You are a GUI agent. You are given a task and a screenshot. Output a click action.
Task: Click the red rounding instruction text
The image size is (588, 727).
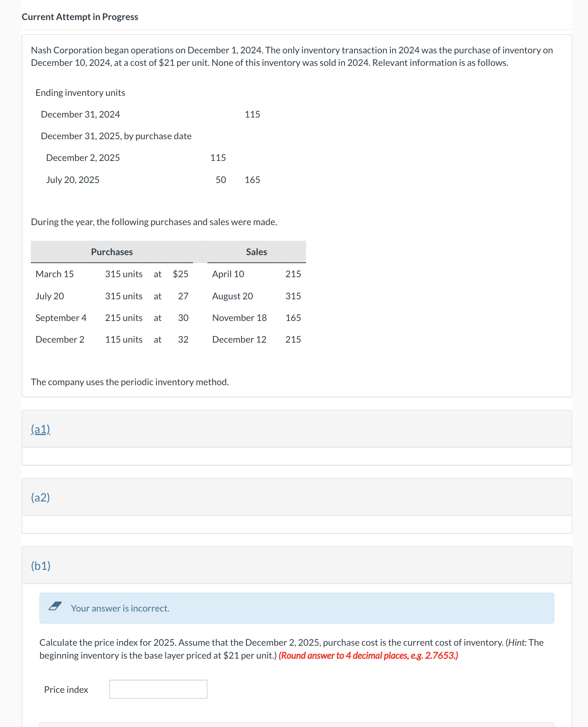[368, 655]
